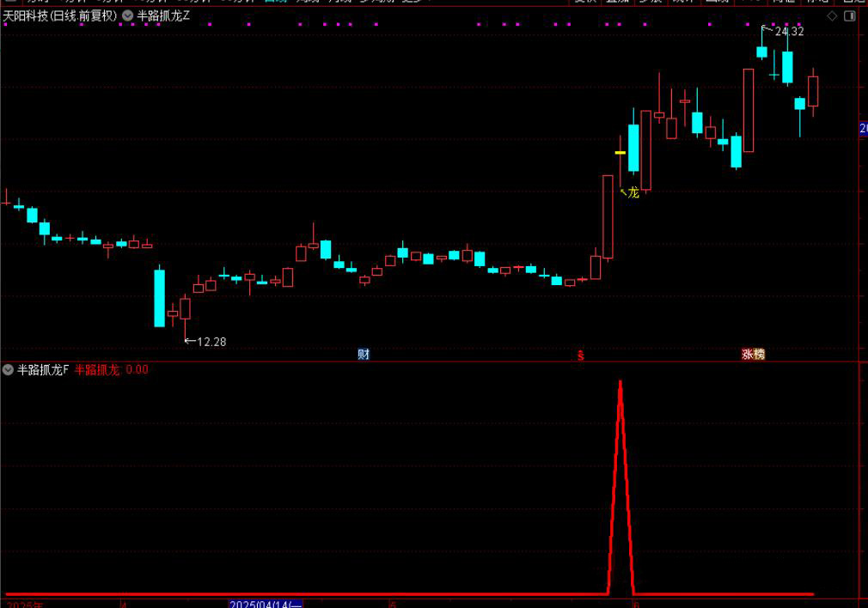The image size is (868, 608).
Task: Click the square panel icon at top right
Action: pos(849,15)
